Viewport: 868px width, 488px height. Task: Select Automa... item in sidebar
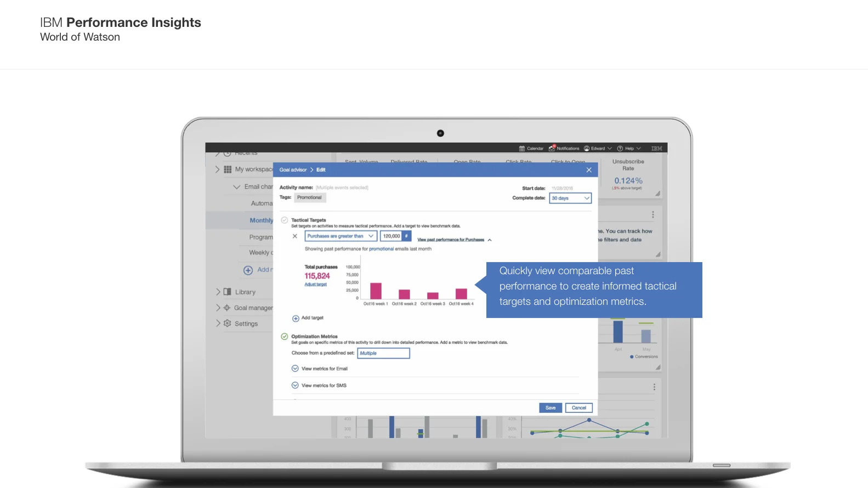point(262,203)
